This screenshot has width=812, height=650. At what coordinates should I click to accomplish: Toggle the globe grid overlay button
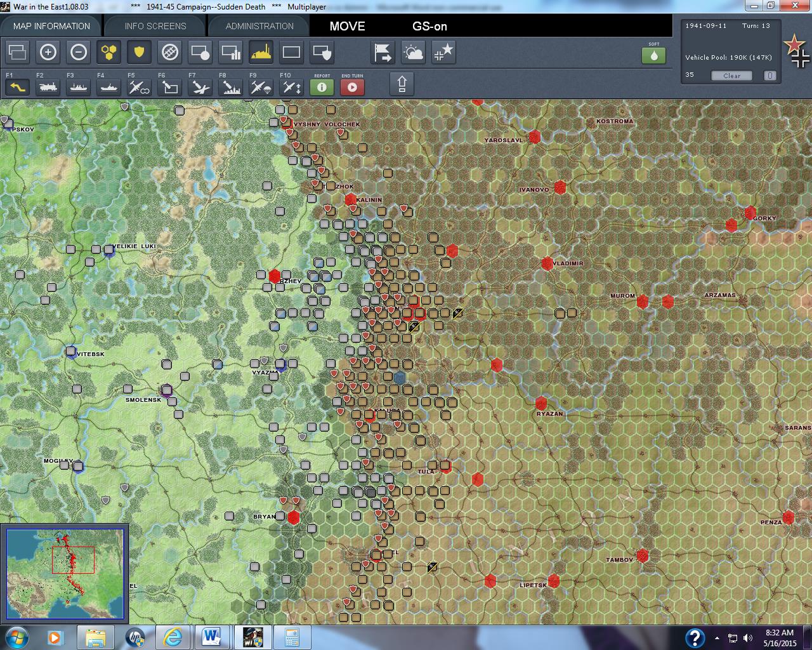pyautogui.click(x=170, y=52)
